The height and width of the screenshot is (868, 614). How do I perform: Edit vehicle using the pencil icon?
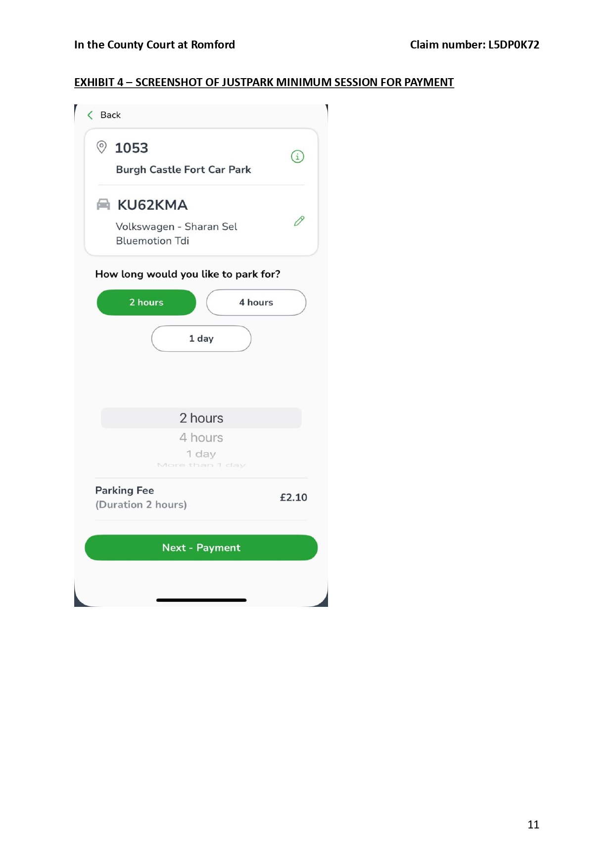pos(299,221)
